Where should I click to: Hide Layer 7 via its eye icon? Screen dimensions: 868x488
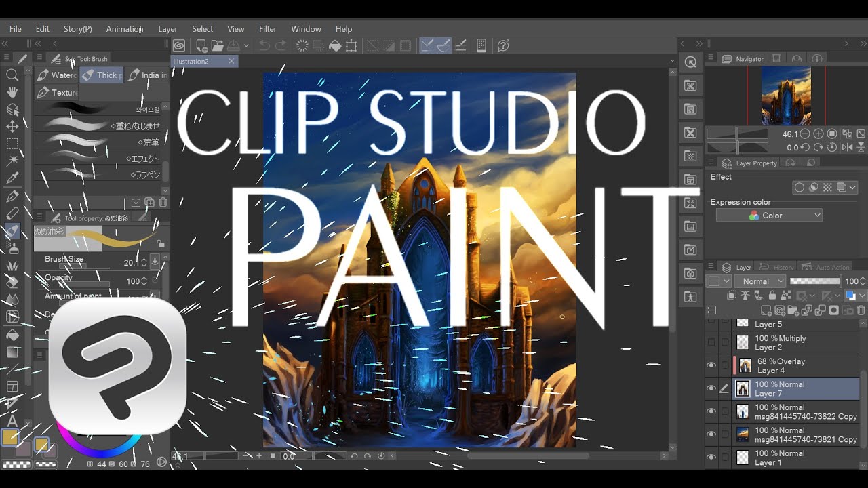pyautogui.click(x=711, y=388)
